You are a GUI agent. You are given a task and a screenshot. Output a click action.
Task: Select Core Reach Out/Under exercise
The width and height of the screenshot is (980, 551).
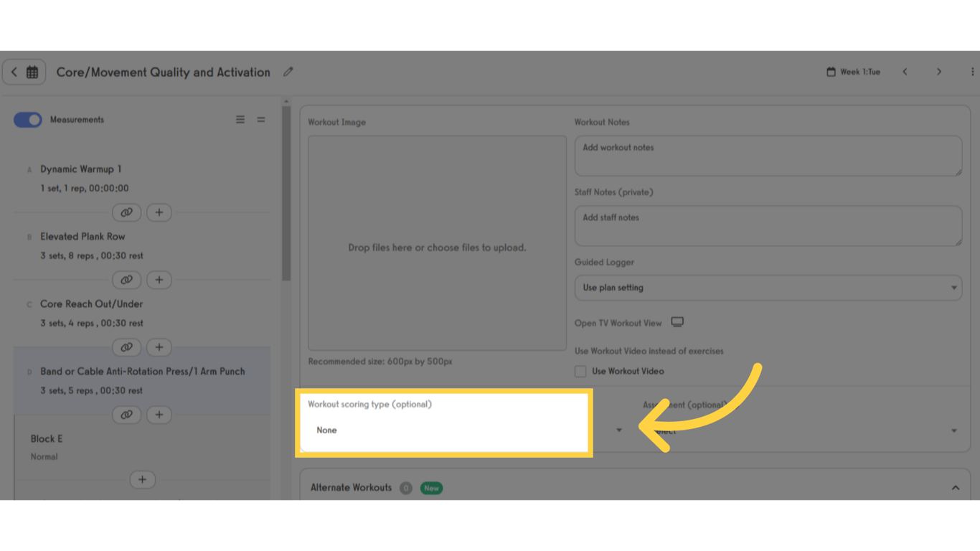(91, 304)
